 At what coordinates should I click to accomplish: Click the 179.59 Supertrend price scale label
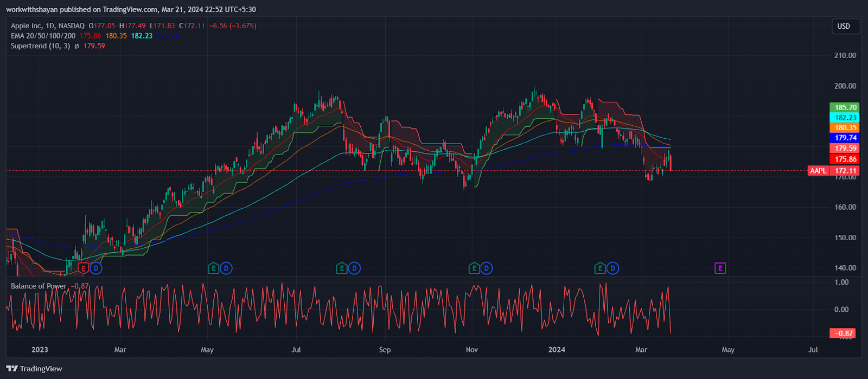click(x=845, y=148)
